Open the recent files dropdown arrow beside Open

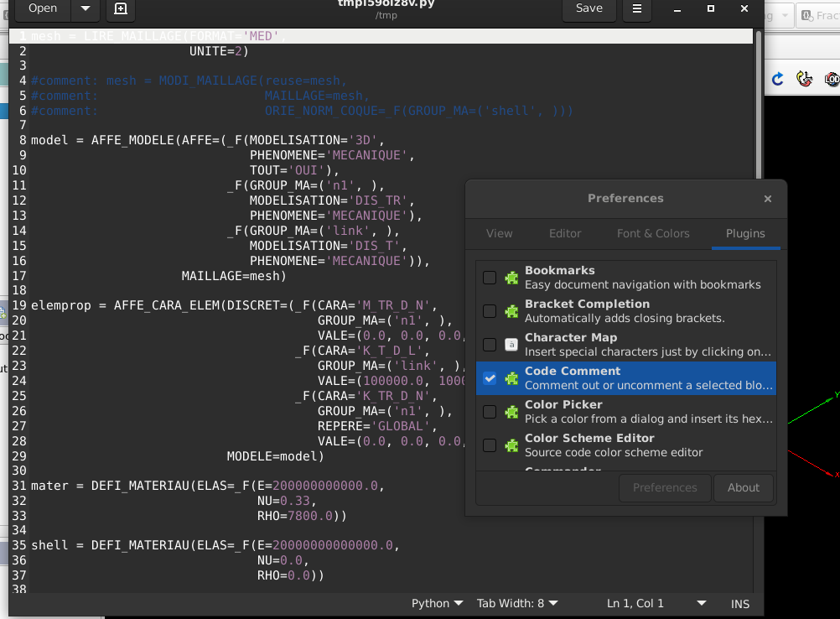pos(86,8)
